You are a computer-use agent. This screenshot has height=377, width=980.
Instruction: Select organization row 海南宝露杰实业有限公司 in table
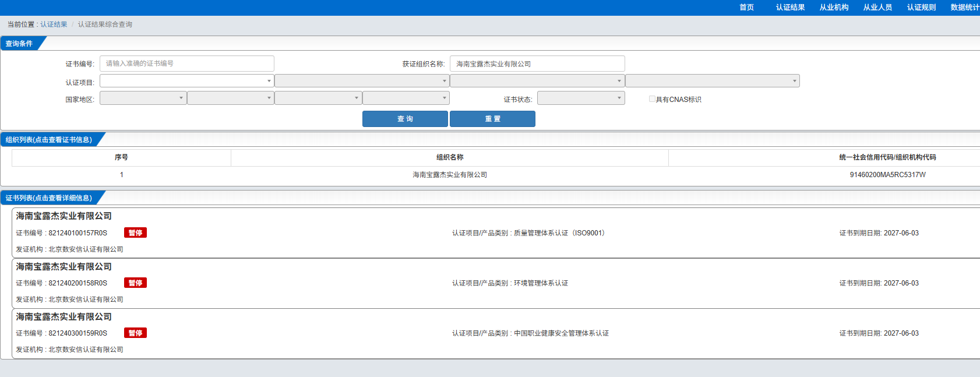tap(449, 175)
